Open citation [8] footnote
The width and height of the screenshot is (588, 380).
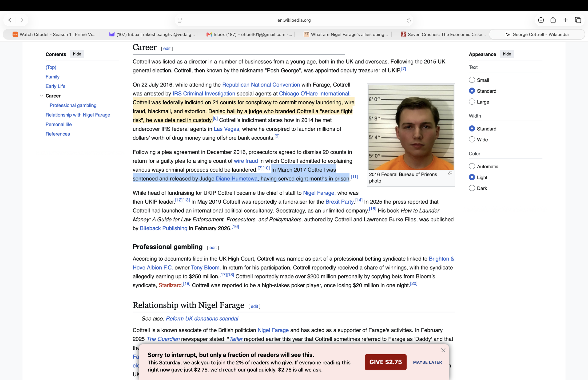215,119
